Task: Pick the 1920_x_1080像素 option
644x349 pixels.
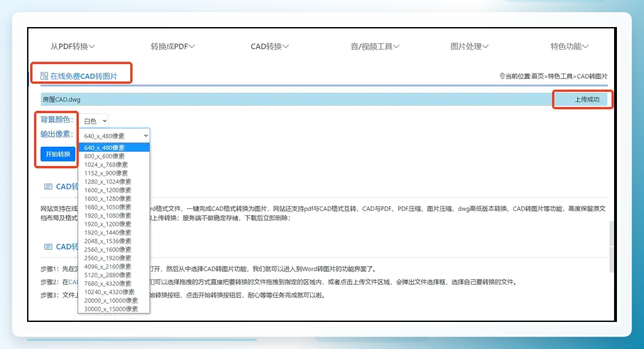Action: 114,216
